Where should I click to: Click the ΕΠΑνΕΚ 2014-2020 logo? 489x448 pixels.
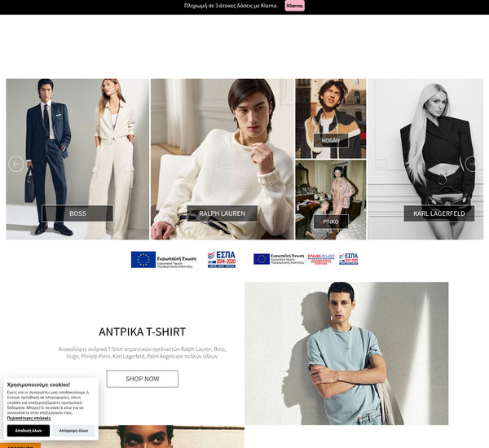tap(321, 259)
